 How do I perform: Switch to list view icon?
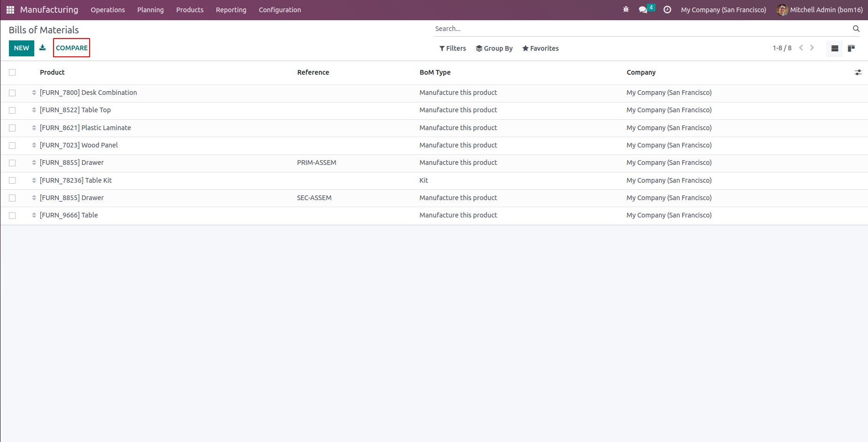coord(835,48)
